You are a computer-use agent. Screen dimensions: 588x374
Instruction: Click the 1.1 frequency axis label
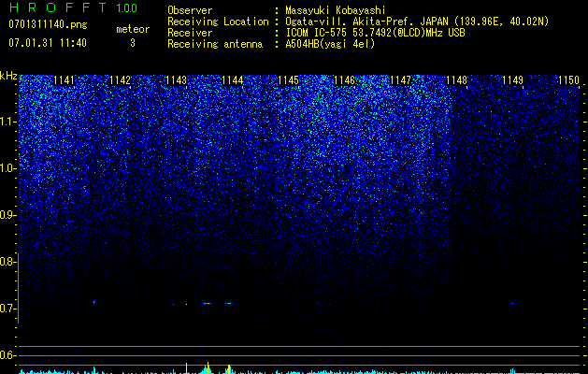click(x=7, y=122)
